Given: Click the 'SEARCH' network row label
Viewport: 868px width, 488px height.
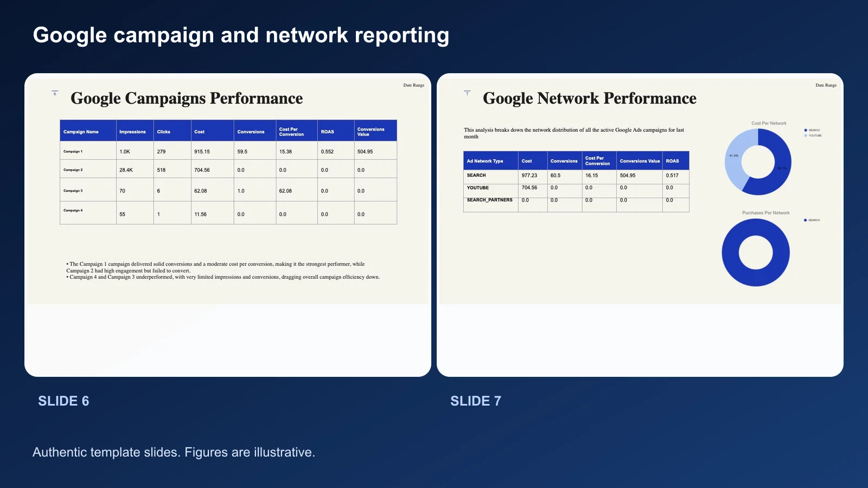Looking at the screenshot, I should click(x=476, y=175).
